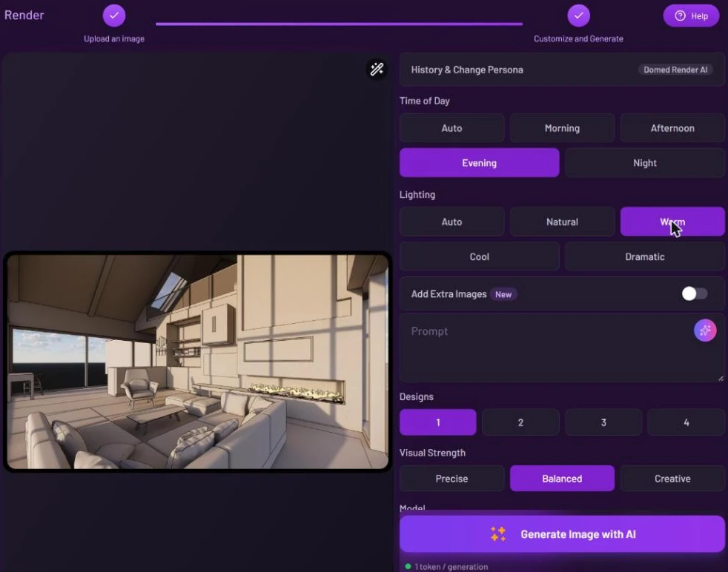Click the magic wand icon above the image
Viewport: 728px width, 572px height.
point(377,70)
